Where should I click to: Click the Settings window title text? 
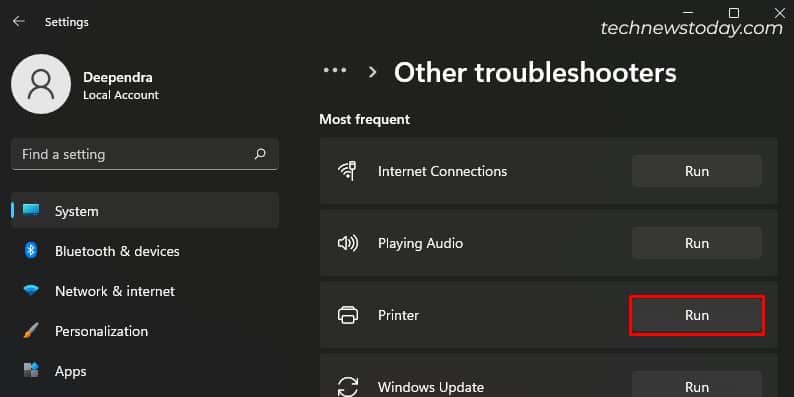[67, 22]
